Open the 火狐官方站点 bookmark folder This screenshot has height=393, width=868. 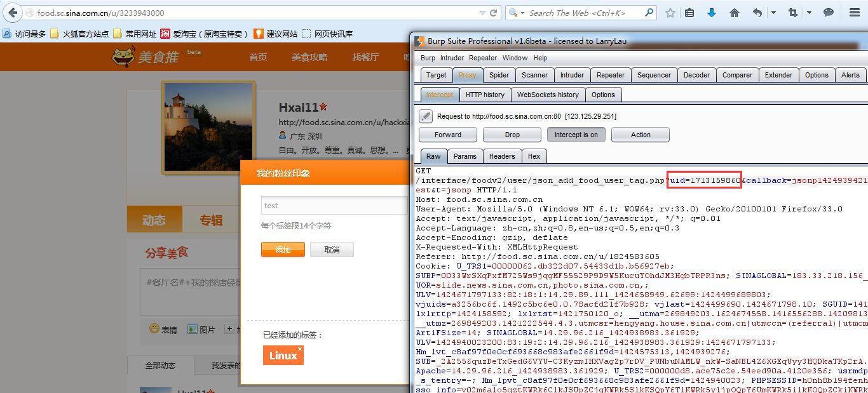79,34
